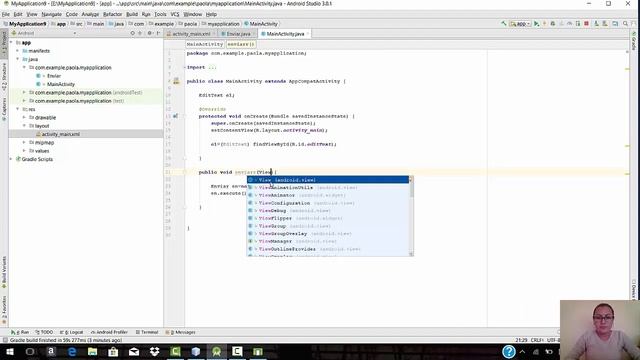Viewport: 640px width, 360px height.
Task: Open the Gradle side panel tab
Action: coord(634,41)
